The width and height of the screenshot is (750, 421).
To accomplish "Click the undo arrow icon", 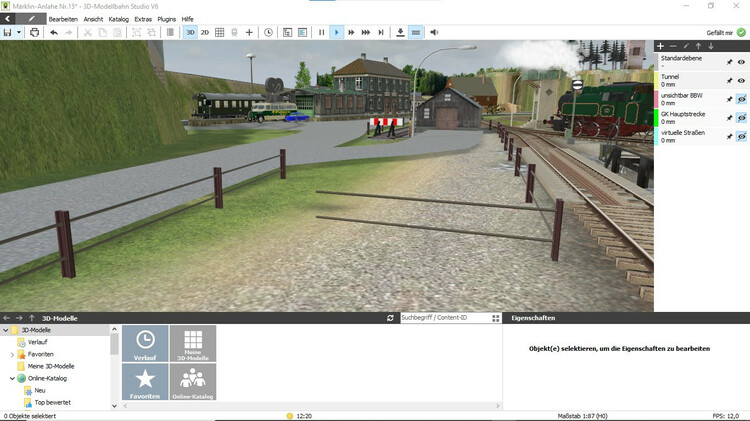I will click(54, 32).
